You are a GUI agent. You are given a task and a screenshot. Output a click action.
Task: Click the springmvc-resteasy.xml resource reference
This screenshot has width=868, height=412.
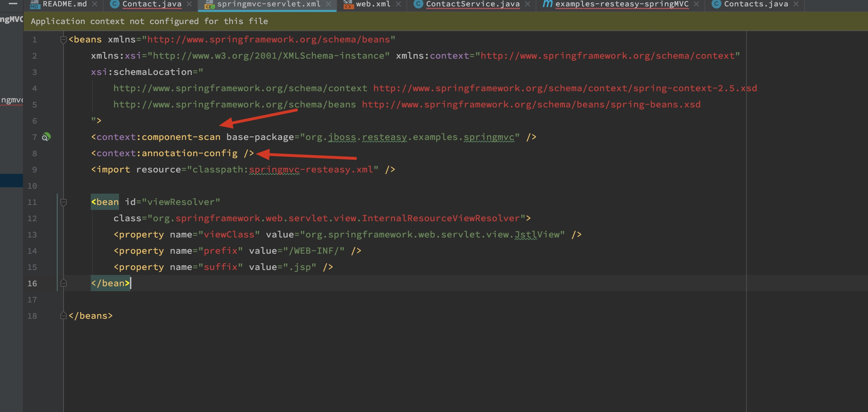pyautogui.click(x=311, y=170)
